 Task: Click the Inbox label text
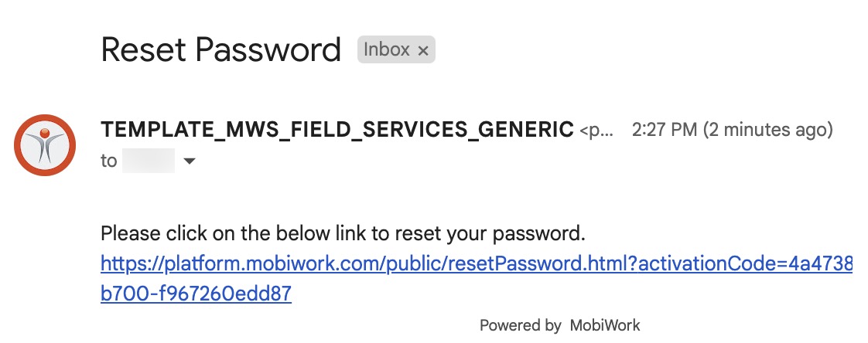(386, 50)
